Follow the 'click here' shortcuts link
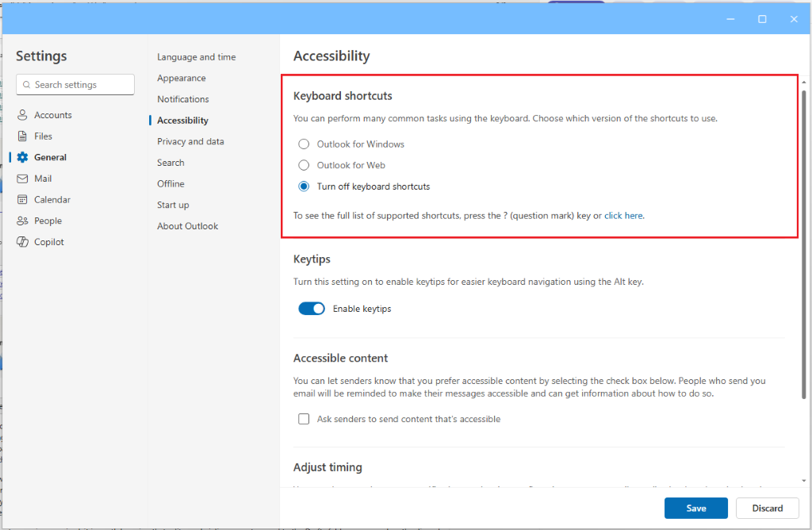The image size is (812, 530). tap(623, 216)
